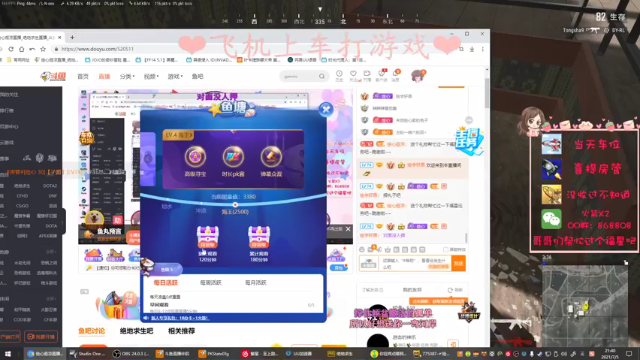The image size is (640, 360).
Task: Click the LV.4 level badge in popup
Action: tap(178, 135)
